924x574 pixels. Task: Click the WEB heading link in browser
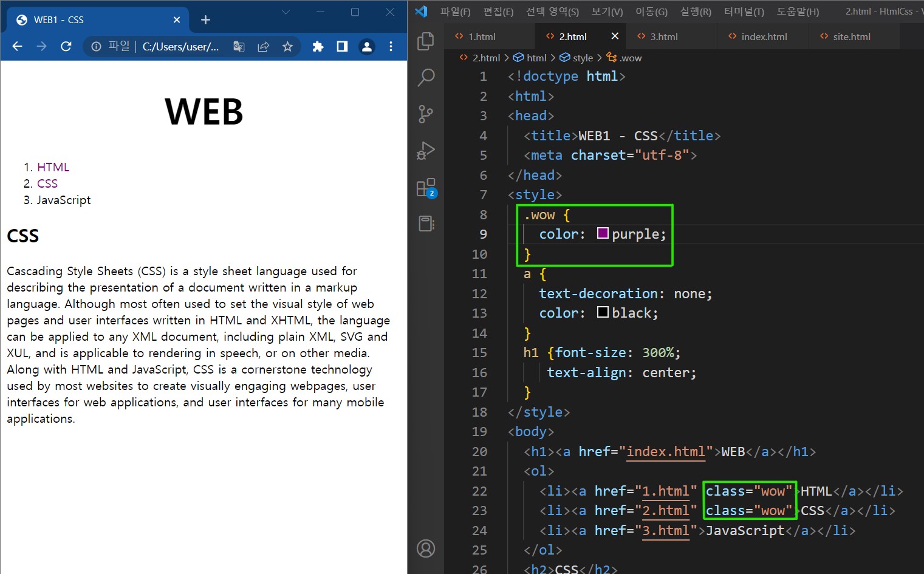click(204, 112)
